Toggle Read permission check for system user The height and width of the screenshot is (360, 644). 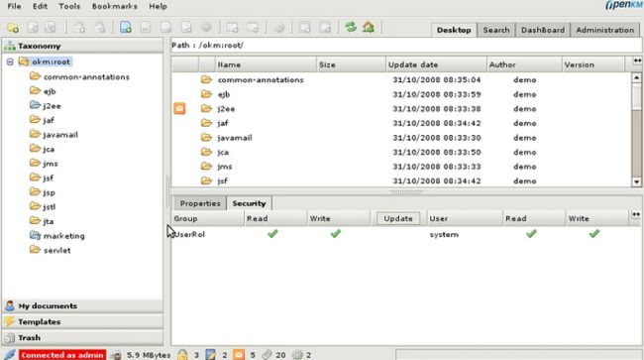531,233
